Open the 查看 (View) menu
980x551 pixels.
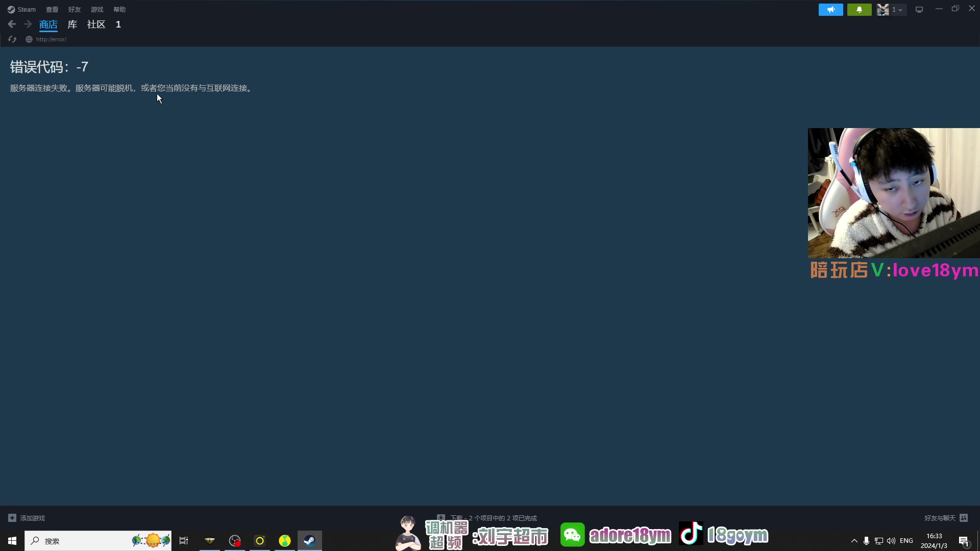(52, 10)
